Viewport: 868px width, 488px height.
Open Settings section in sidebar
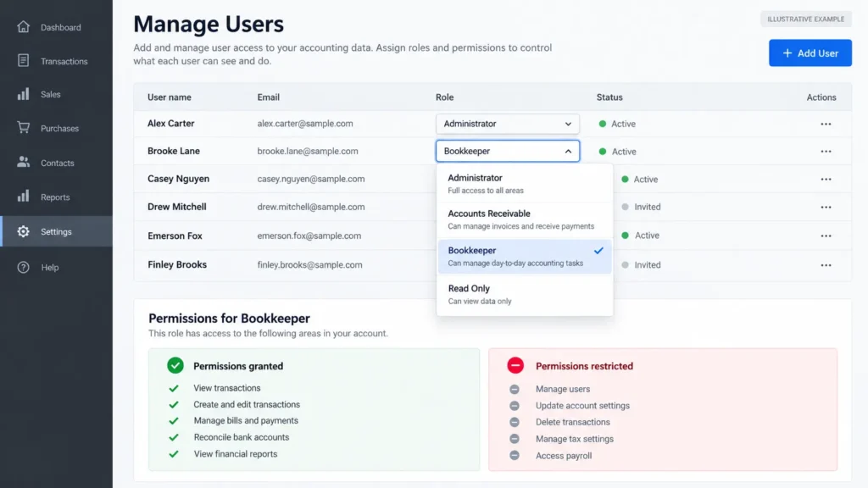click(56, 231)
